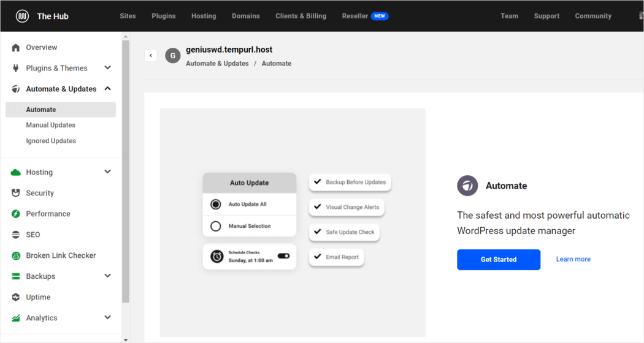Click the SEO sidebar icon

coord(15,235)
